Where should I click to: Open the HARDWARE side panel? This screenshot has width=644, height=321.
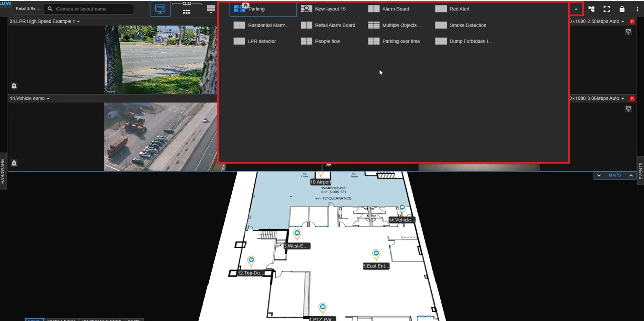pos(3,171)
